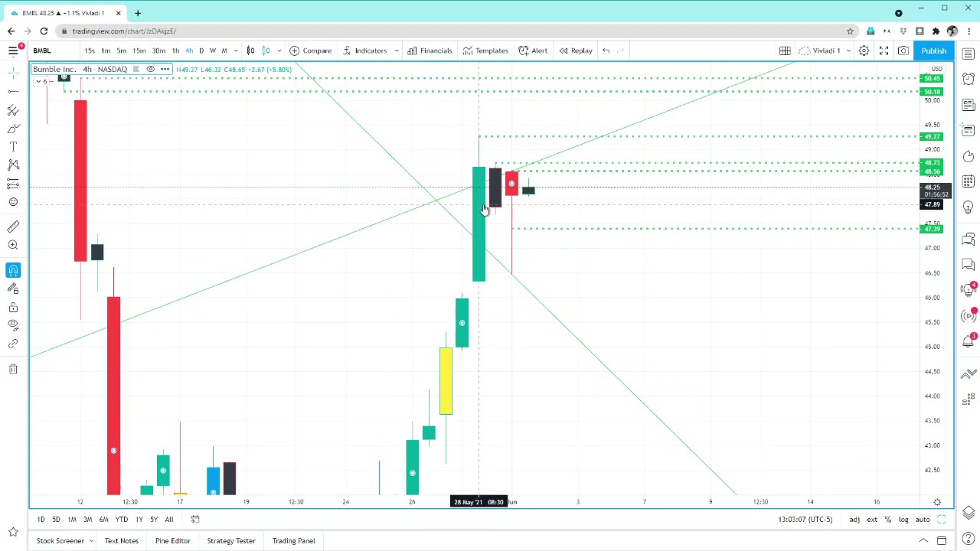Expand the chart style dropdown

[279, 51]
